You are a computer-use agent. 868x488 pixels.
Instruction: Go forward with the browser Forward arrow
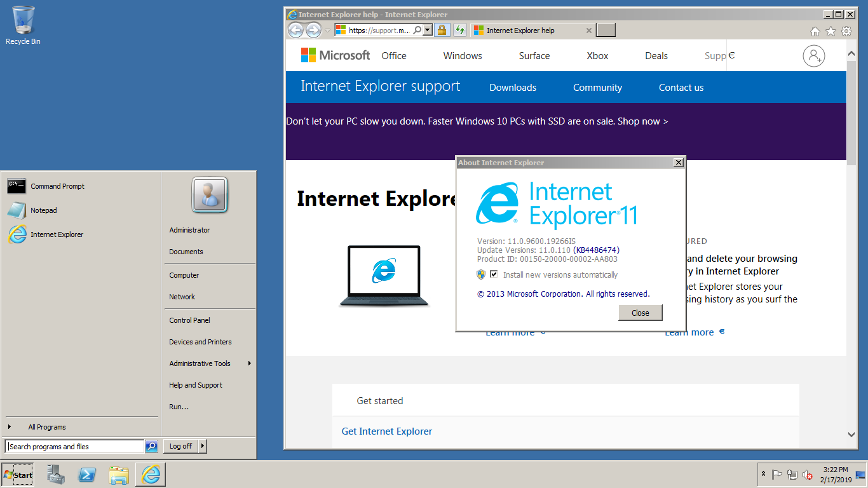[313, 30]
